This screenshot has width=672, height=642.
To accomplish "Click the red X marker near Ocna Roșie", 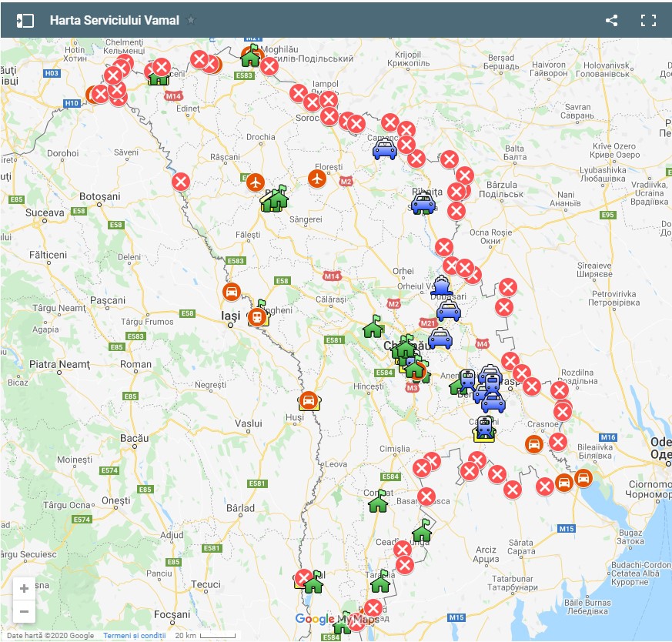I will click(x=444, y=247).
